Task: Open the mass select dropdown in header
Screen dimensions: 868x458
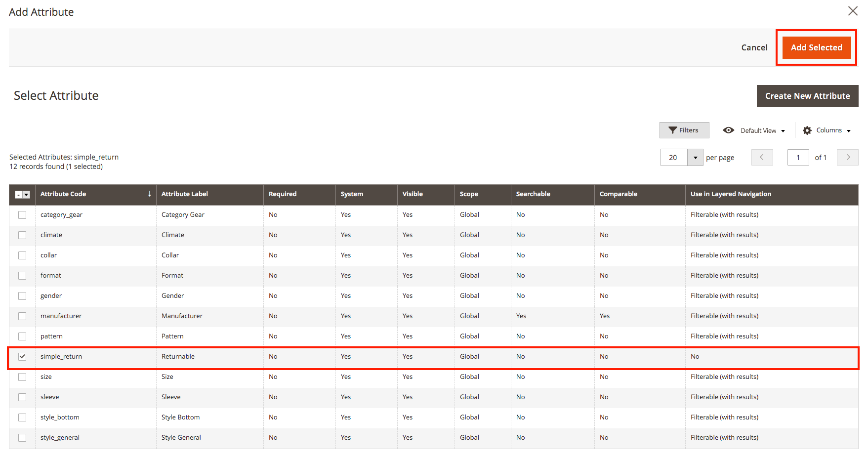Action: point(23,195)
